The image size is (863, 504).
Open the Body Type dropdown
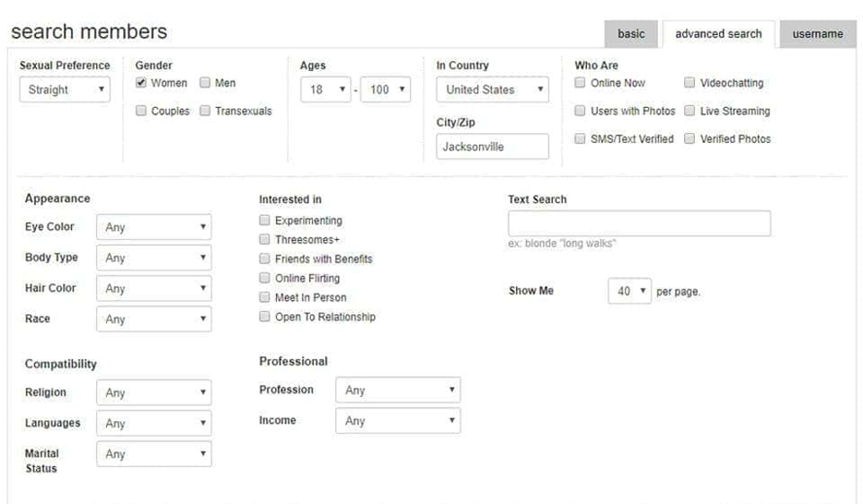(154, 258)
